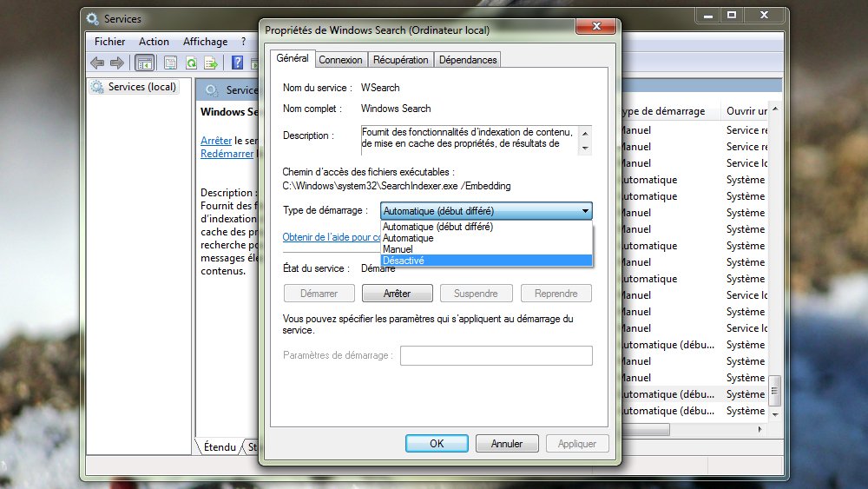868x489 pixels.
Task: Click into the Paramètres de démarrage field
Action: click(x=496, y=355)
